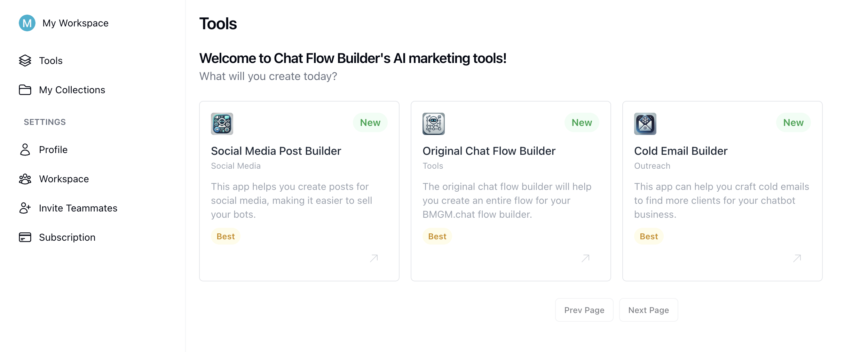The height and width of the screenshot is (352, 868).
Task: Click the Workspace group icon
Action: pos(25,179)
